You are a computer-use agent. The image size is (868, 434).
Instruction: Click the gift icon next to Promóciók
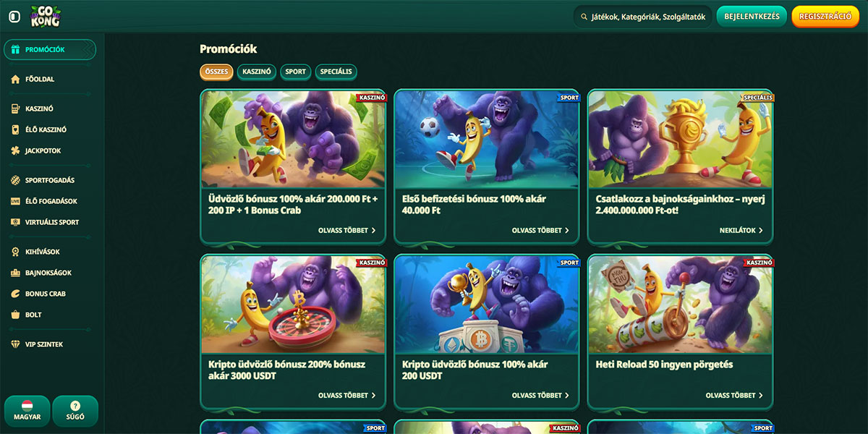click(x=15, y=50)
